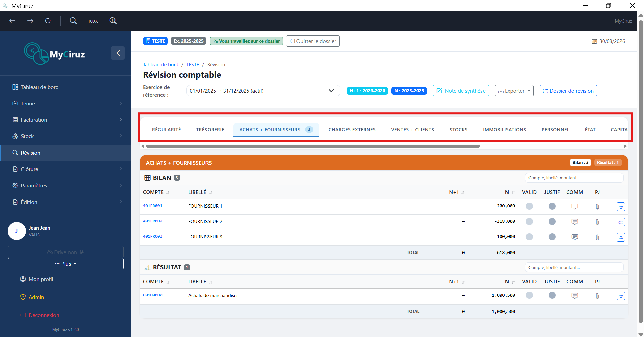644x337 pixels.
Task: Zoom out with the magnifier minus icon
Action: [73, 21]
